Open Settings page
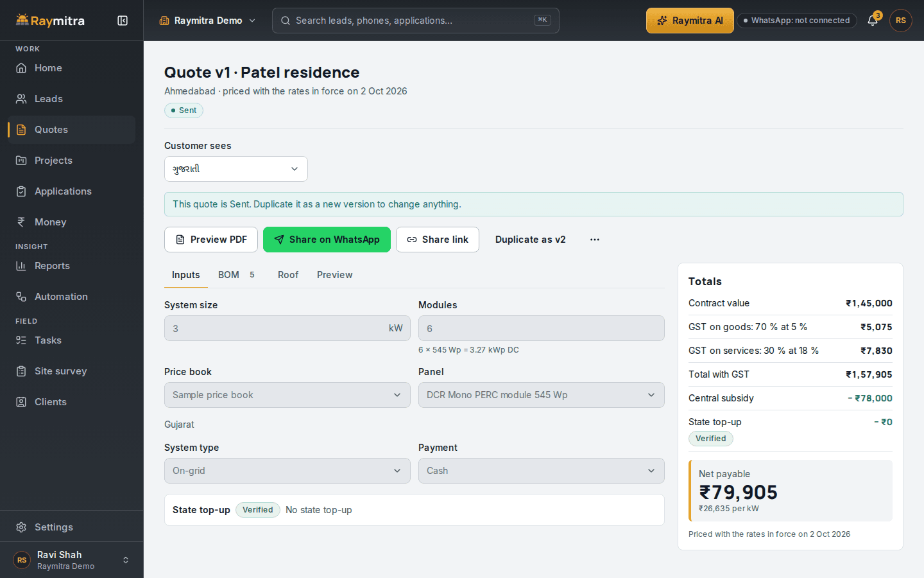The image size is (924, 578). coord(72,527)
